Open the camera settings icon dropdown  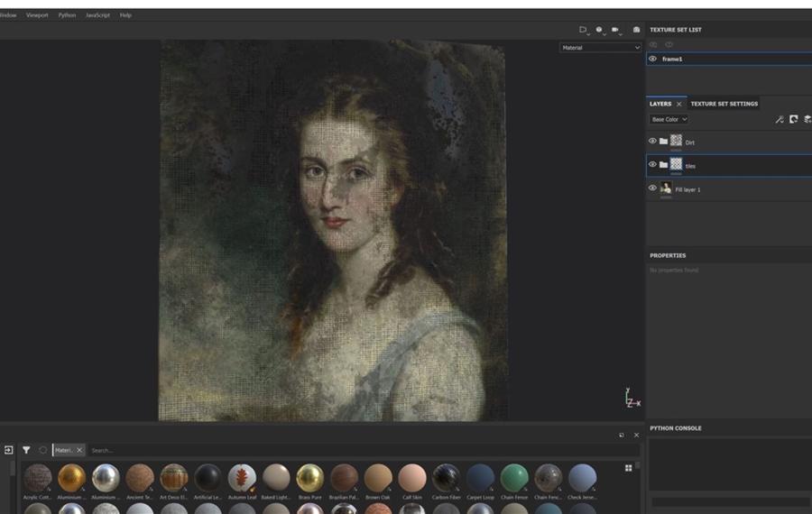click(615, 30)
